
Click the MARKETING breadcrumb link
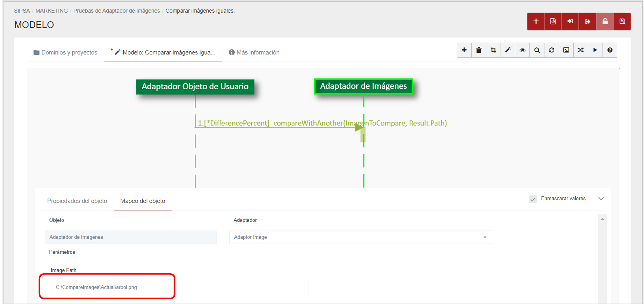[51, 11]
